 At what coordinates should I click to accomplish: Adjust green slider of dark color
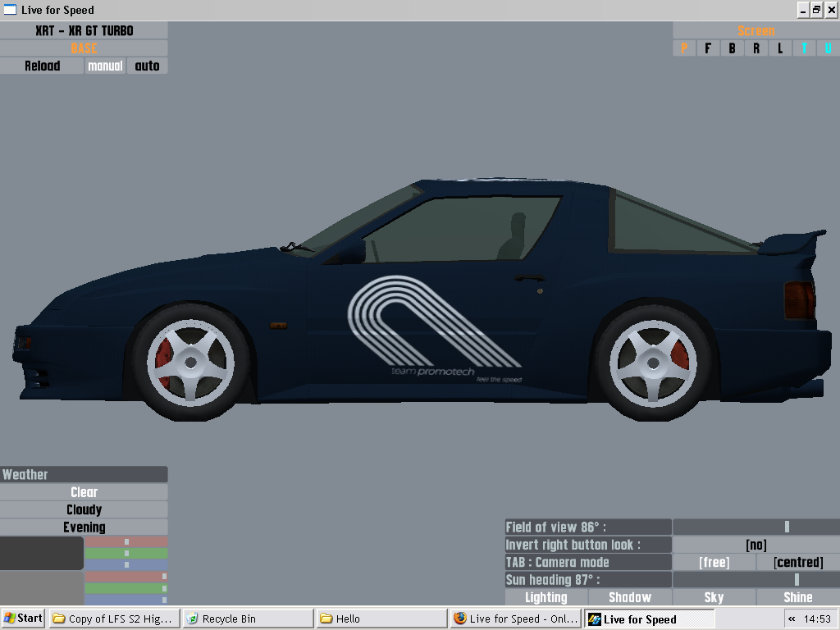(126, 554)
